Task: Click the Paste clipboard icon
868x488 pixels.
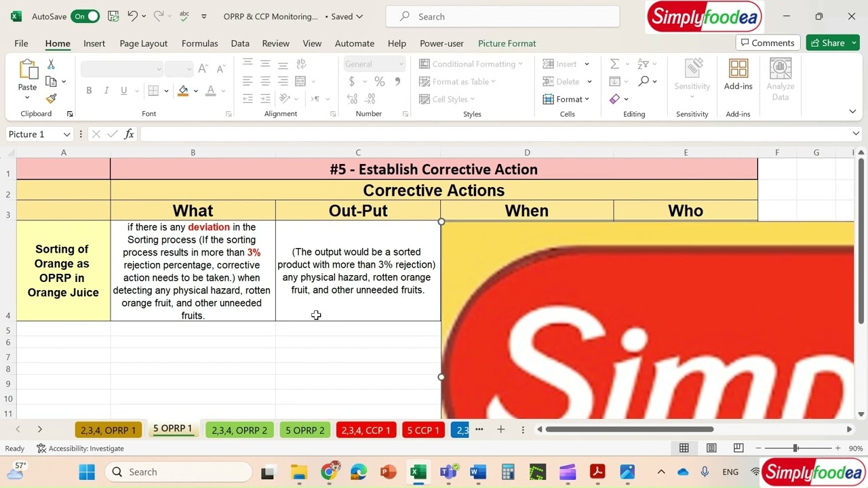Action: [x=28, y=70]
